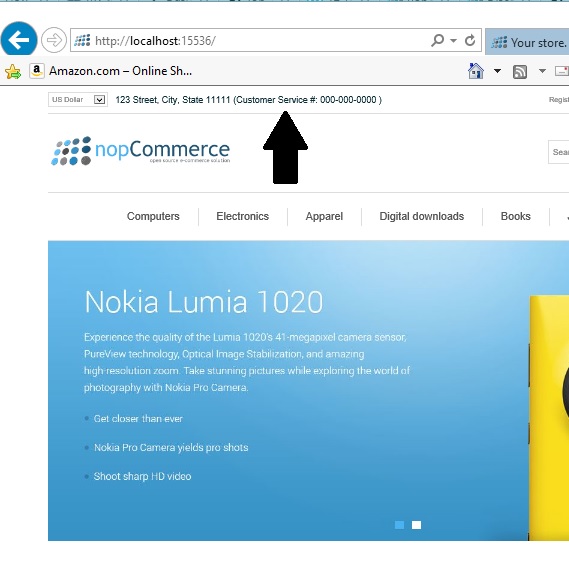The width and height of the screenshot is (569, 561).
Task: Select the second white slider indicator
Action: (x=417, y=525)
